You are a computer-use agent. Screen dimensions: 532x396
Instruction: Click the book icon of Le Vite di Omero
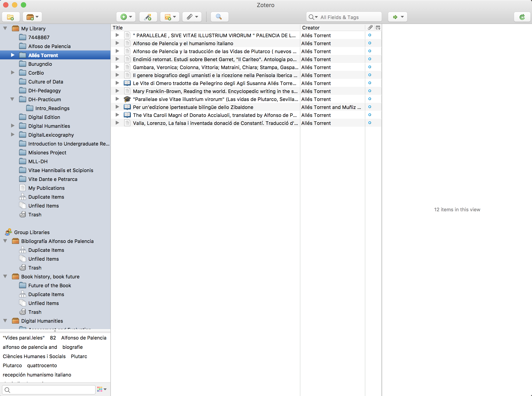click(x=127, y=83)
